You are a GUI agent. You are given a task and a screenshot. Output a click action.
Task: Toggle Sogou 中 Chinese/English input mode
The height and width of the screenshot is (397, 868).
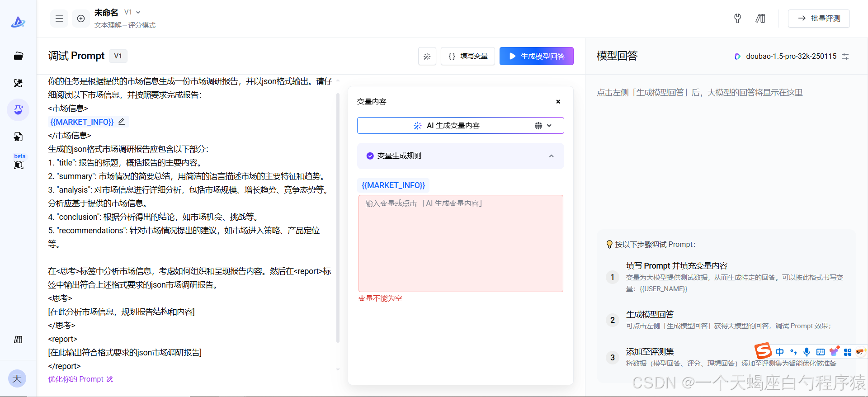(x=779, y=352)
